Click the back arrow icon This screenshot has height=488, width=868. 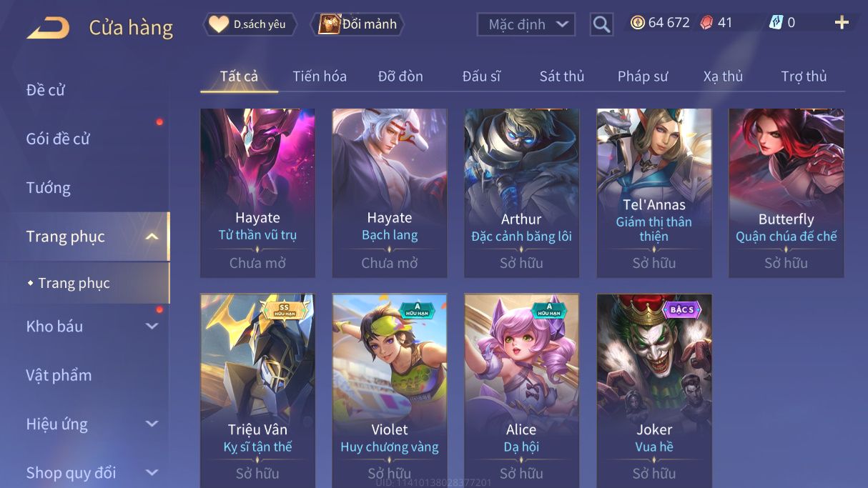click(x=49, y=27)
